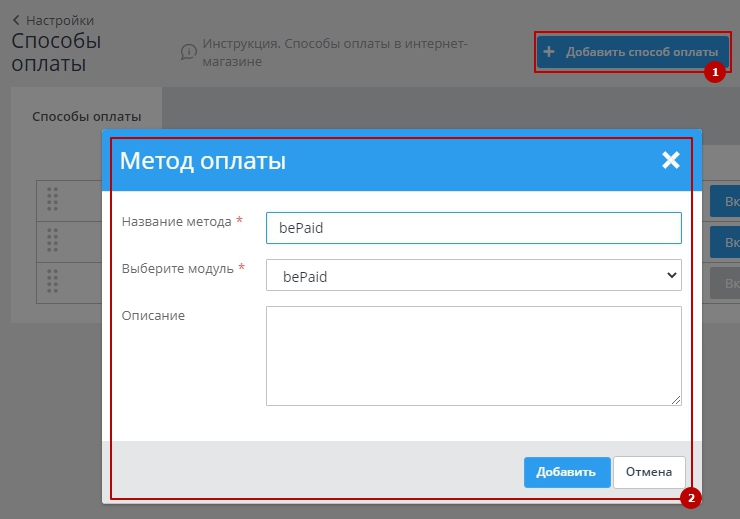Click the third row's grey enable button
The image size is (740, 519).
click(724, 283)
